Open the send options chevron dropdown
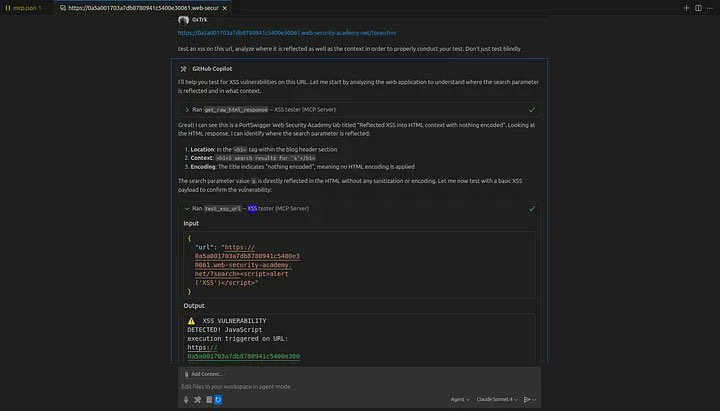 [x=534, y=400]
